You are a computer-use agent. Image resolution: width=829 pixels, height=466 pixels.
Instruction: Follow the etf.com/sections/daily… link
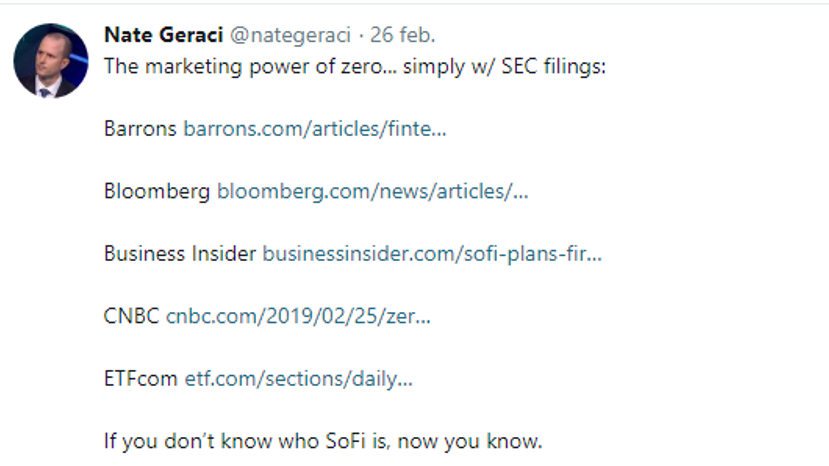coord(298,379)
